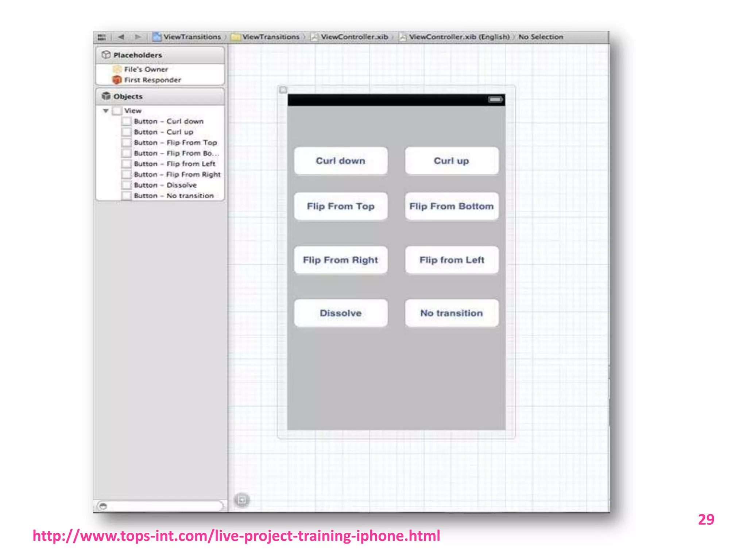
Task: Toggle the document outline button at canvas bottom
Action: tap(242, 500)
